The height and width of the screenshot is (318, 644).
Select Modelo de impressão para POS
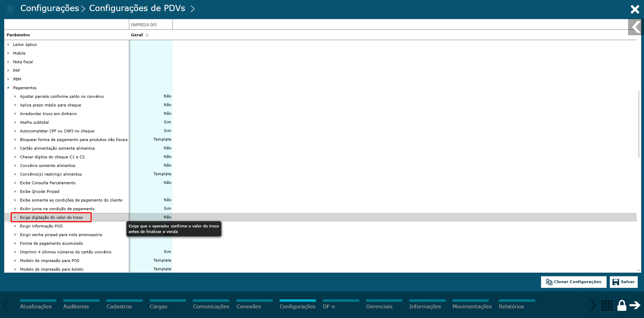coord(50,261)
